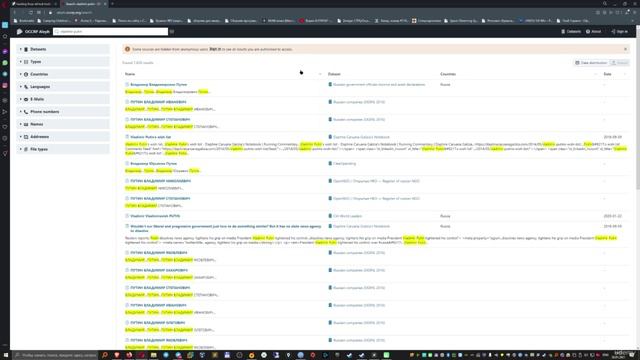Click browser Back arrow
This screenshot has width=640, height=360.
[15, 13]
